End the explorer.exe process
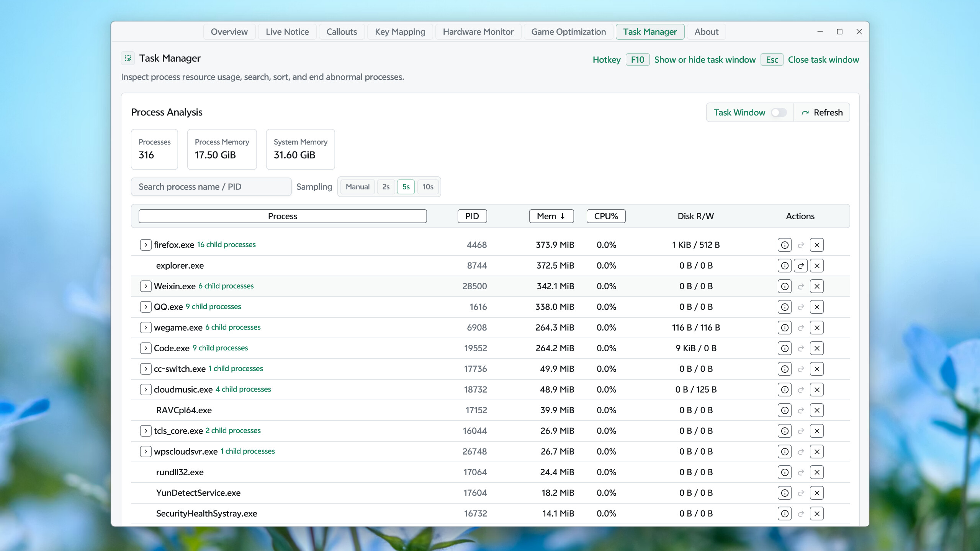 click(816, 266)
